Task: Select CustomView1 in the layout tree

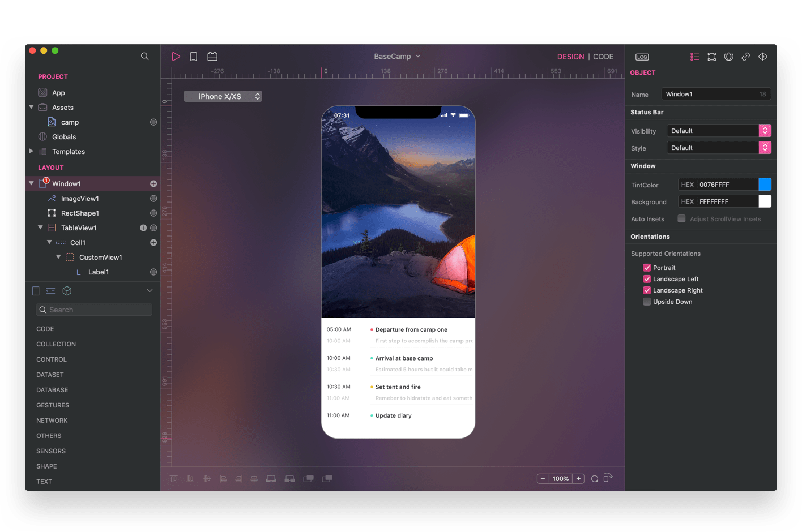Action: 100,258
